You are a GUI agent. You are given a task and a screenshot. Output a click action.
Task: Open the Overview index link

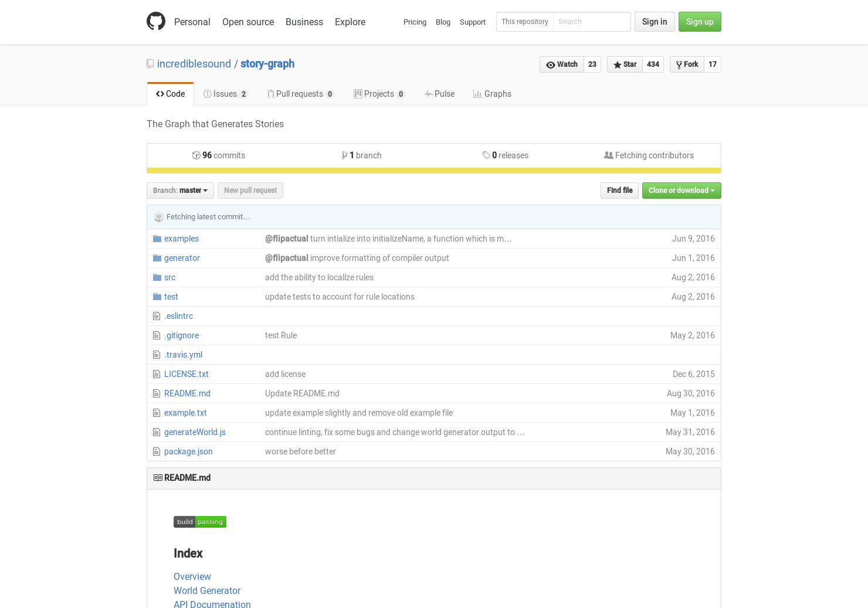(192, 577)
